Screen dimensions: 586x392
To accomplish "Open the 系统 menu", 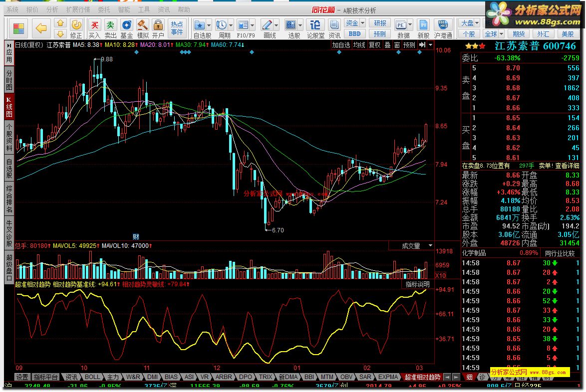I will 12,9.
